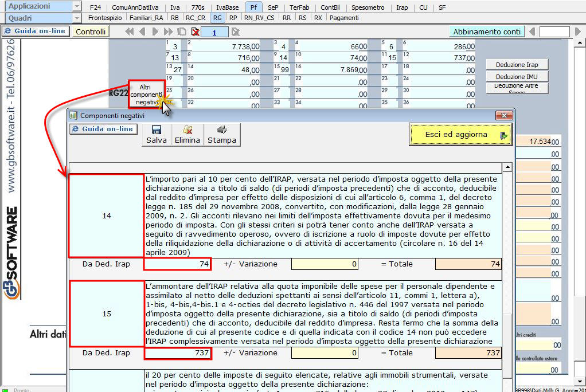This screenshot has width=586, height=392.
Task: Click the Controlli button
Action: point(91,32)
